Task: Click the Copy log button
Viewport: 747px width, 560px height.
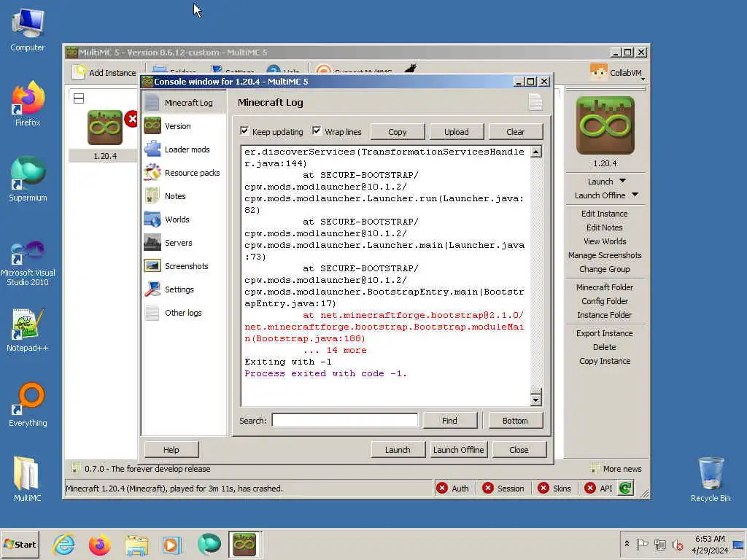Action: (398, 132)
